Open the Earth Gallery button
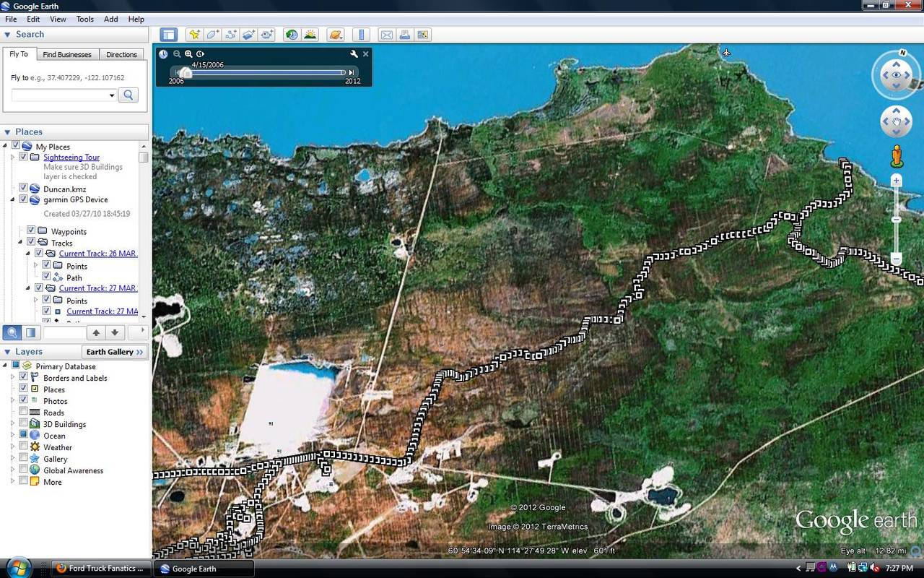Image resolution: width=924 pixels, height=578 pixels. click(x=115, y=352)
